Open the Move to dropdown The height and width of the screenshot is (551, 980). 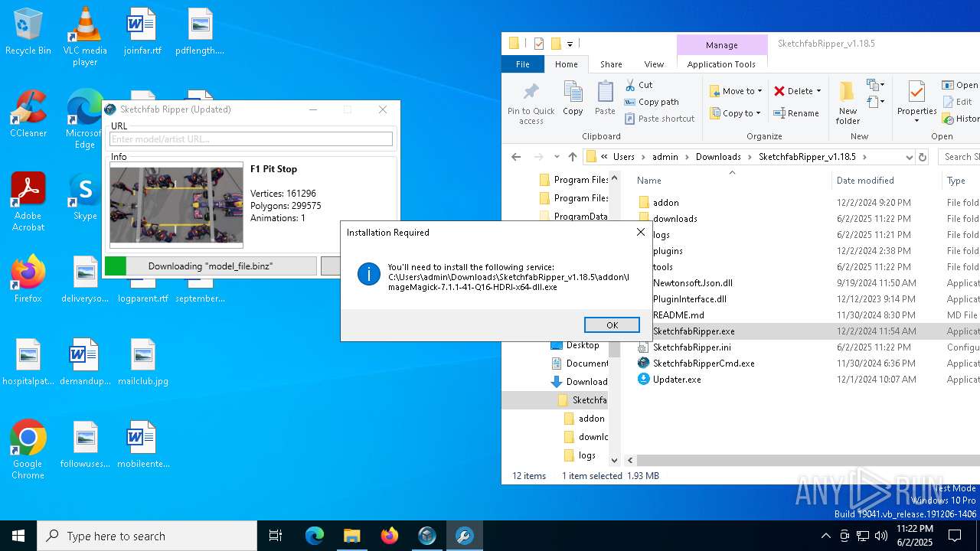pyautogui.click(x=736, y=91)
